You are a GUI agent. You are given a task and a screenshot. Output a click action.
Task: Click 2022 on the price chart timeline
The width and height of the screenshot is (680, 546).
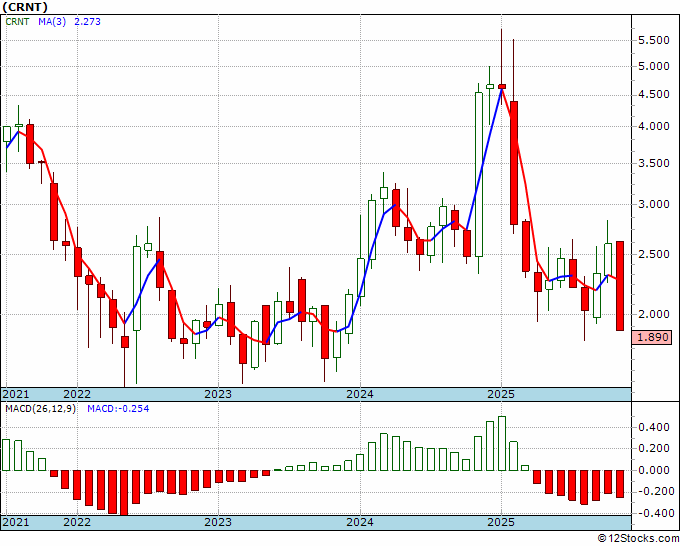pyautogui.click(x=77, y=394)
